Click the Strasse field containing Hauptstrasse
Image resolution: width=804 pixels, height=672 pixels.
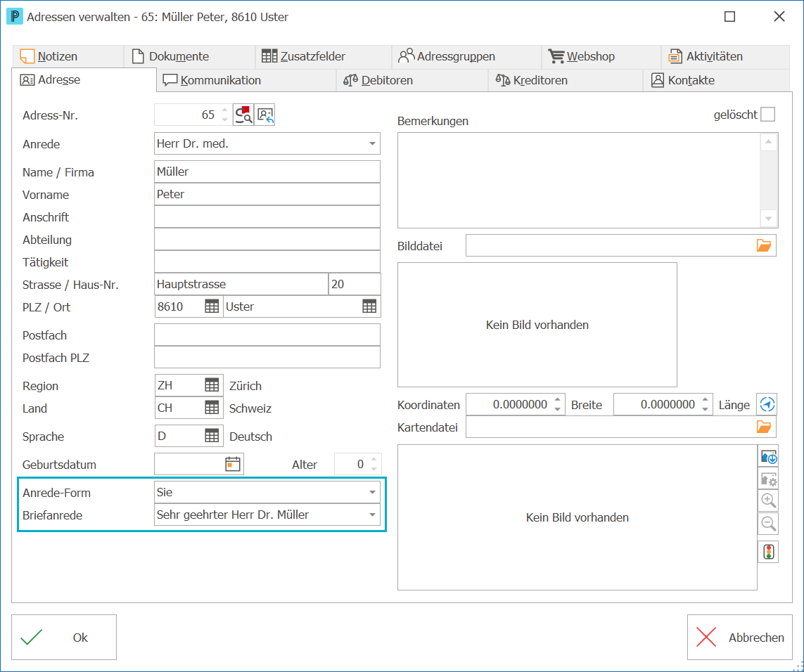click(x=241, y=284)
